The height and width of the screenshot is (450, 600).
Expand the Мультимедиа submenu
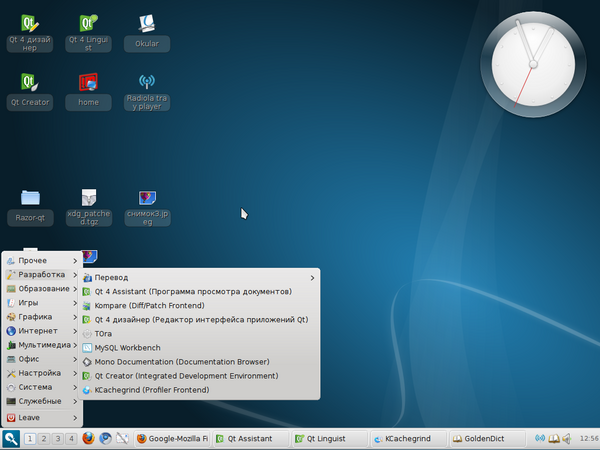tap(42, 345)
